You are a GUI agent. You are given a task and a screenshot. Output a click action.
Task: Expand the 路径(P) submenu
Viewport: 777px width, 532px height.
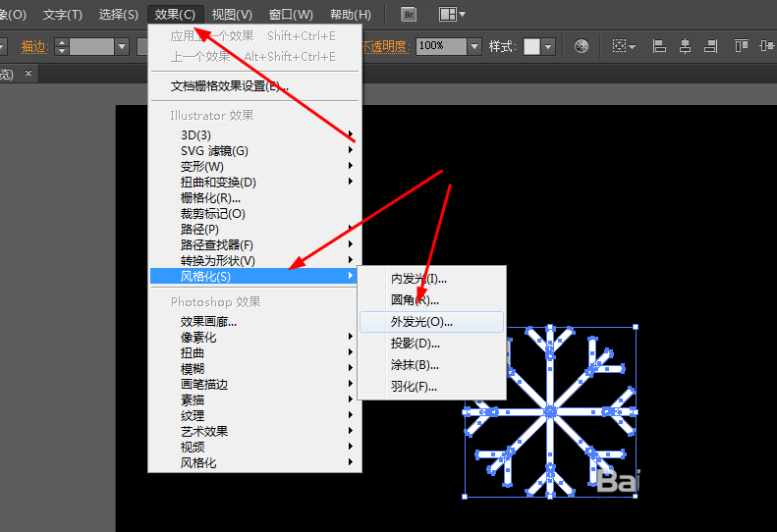pos(254,230)
